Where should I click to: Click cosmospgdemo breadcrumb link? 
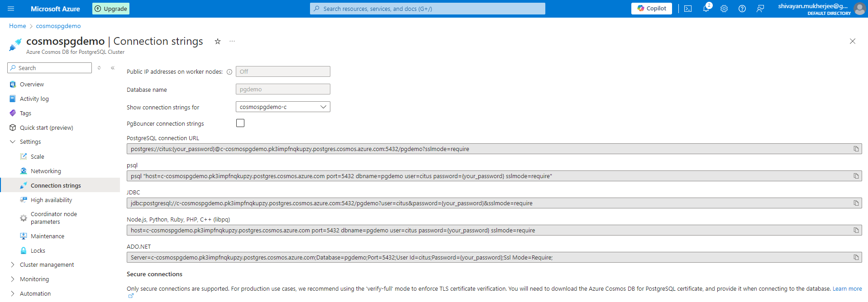click(58, 26)
